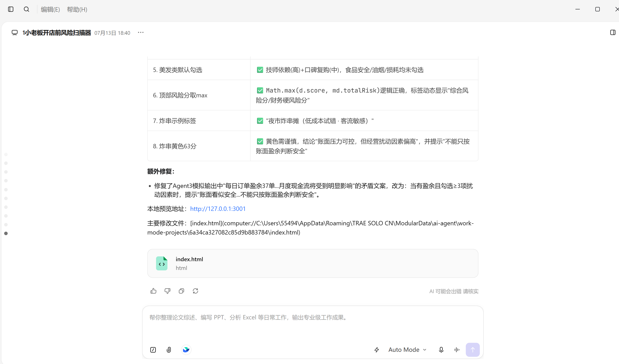Open the slash command icon in input
The height and width of the screenshot is (364, 619).
(153, 350)
